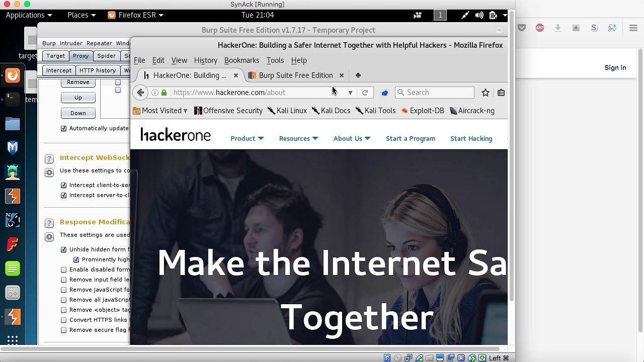Screen dimensions: 644x362
Task: Click the screen recorder camera icon in top bar
Action: tap(418, 15)
